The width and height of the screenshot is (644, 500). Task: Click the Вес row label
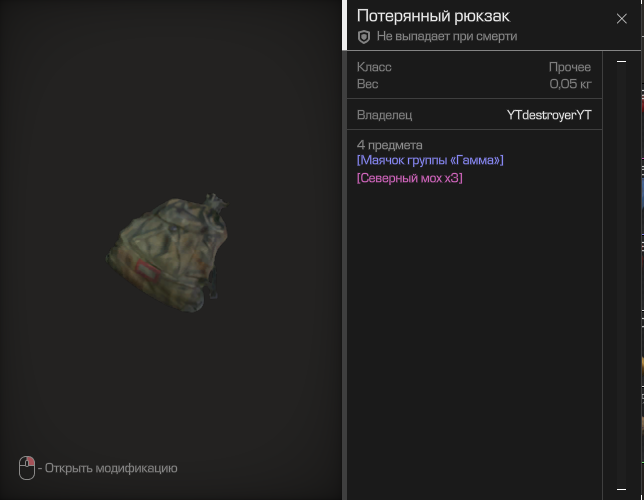tap(367, 84)
